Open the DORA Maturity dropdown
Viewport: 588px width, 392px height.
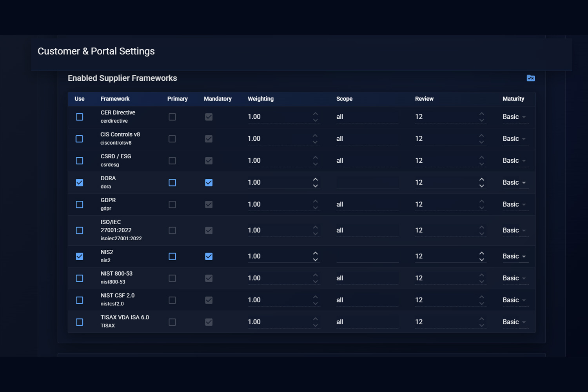tap(515, 183)
